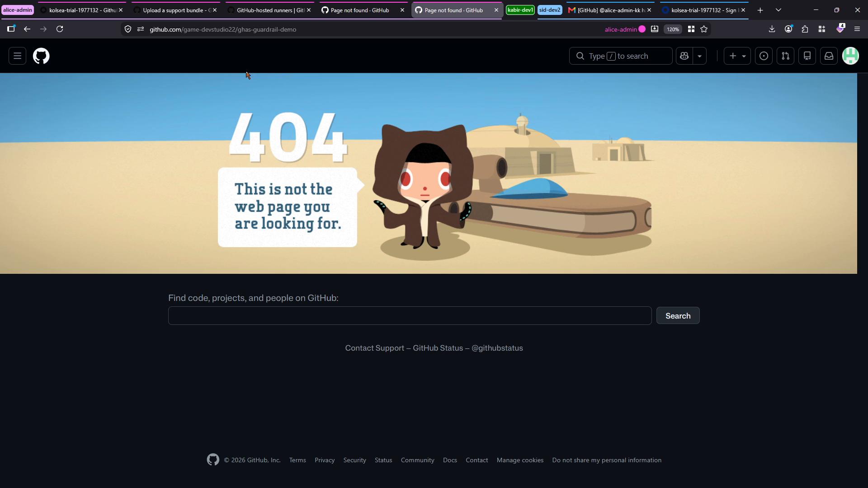Open the Create new plus dropdown
The height and width of the screenshot is (488, 868).
737,56
